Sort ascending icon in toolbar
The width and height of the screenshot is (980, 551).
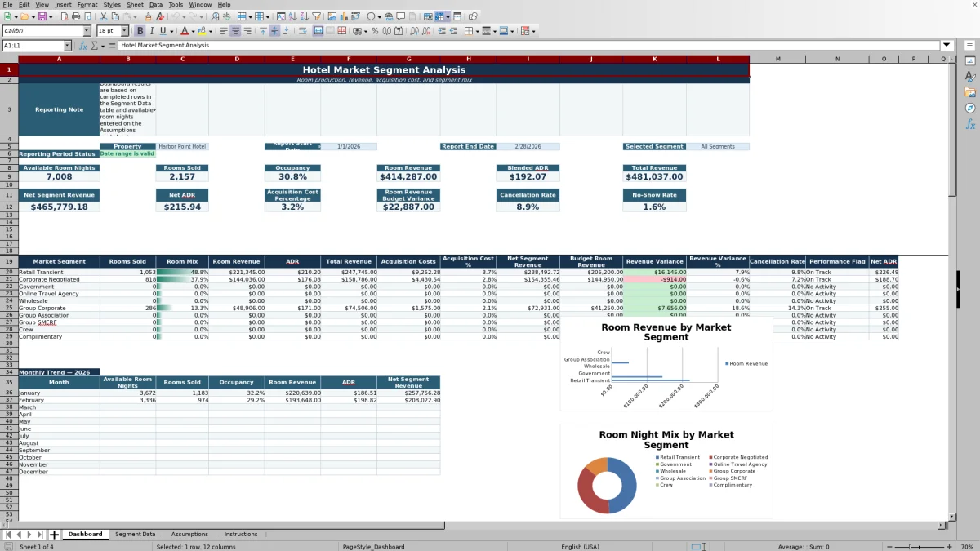pyautogui.click(x=292, y=16)
